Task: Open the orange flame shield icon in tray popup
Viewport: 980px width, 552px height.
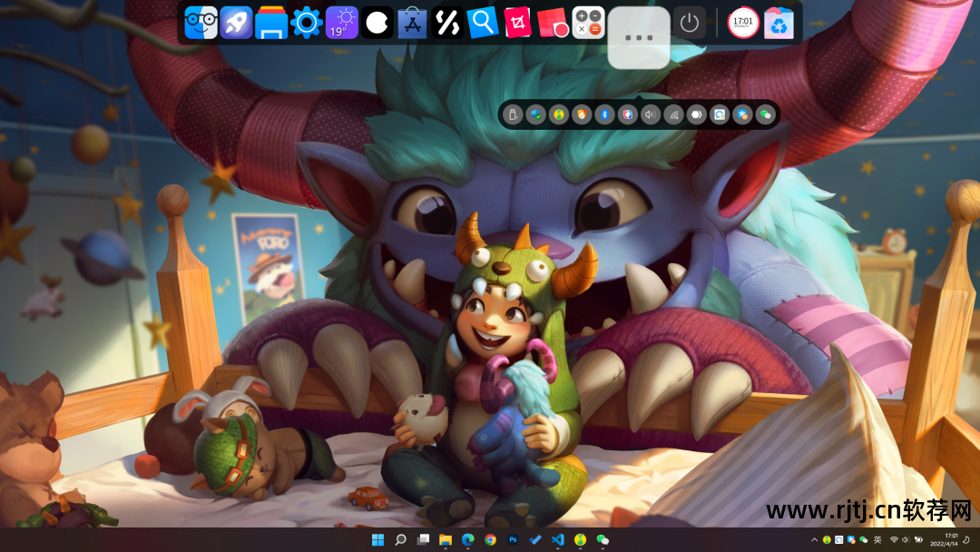Action: click(582, 114)
